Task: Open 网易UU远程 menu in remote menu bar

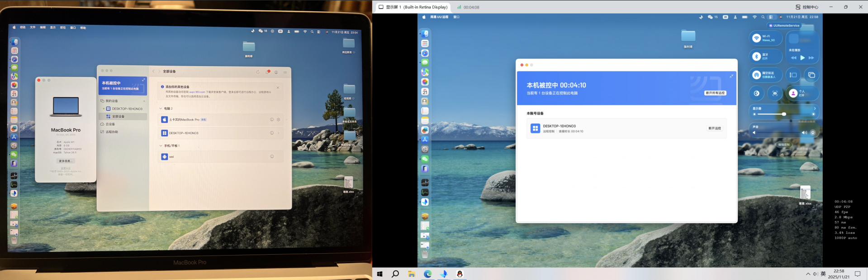Action: 439,17
